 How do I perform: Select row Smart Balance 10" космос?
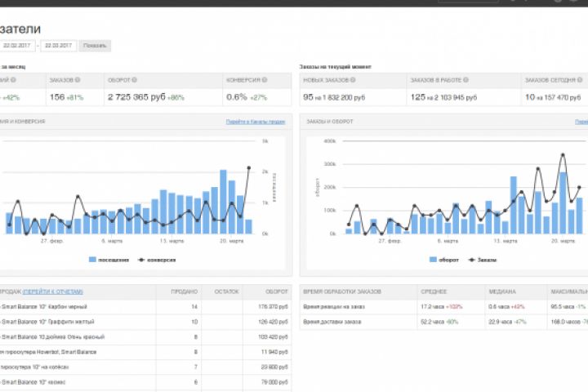point(145,382)
